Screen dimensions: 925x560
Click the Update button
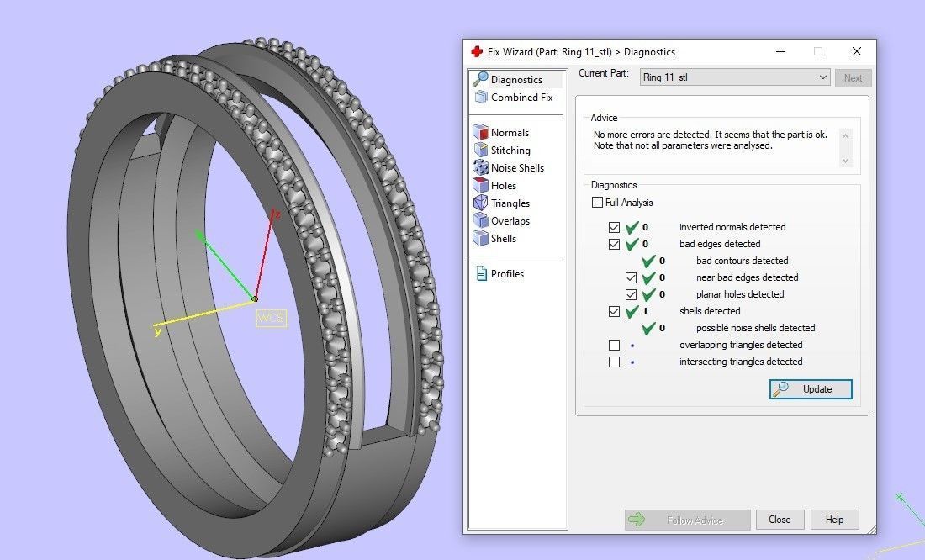click(811, 388)
